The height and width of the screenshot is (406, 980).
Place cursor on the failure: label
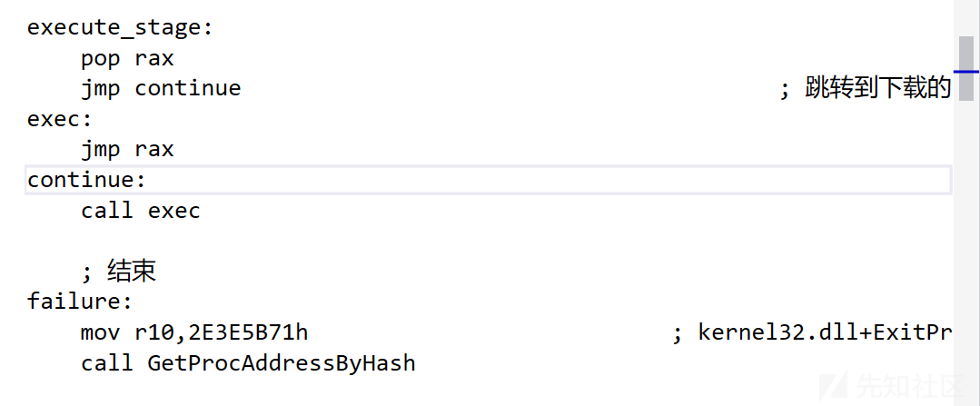pyautogui.click(x=80, y=302)
